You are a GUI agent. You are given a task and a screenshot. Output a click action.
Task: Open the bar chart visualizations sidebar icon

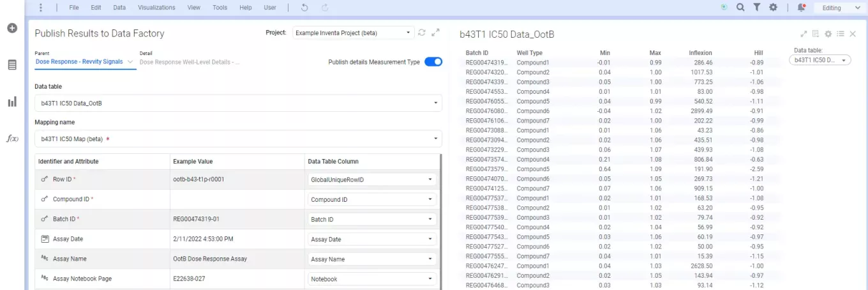point(11,102)
